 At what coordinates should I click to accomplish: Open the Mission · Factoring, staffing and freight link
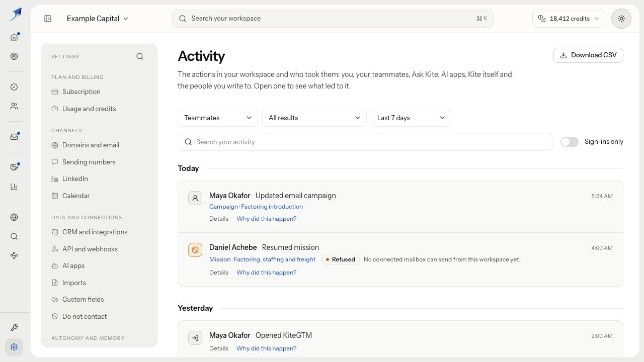click(x=262, y=259)
